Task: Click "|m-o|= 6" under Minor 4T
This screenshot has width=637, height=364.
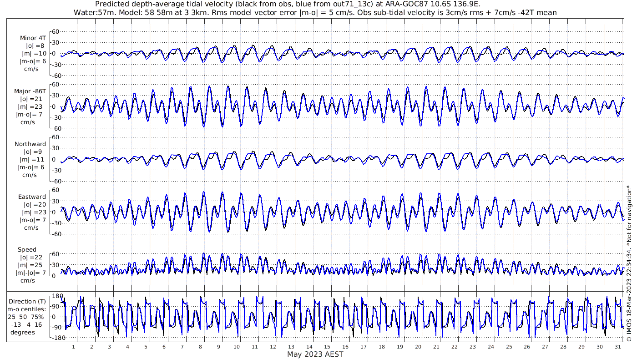Action: click(x=32, y=61)
